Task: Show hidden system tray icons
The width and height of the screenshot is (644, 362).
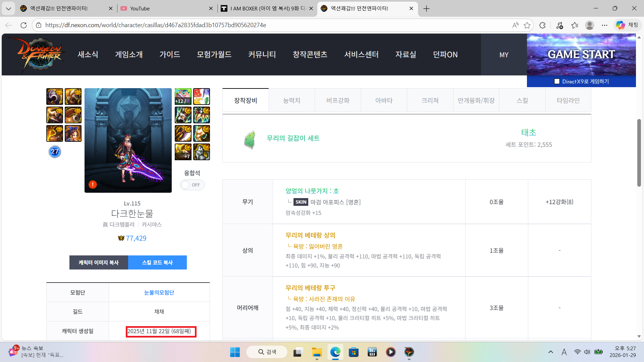Action: 550,352
